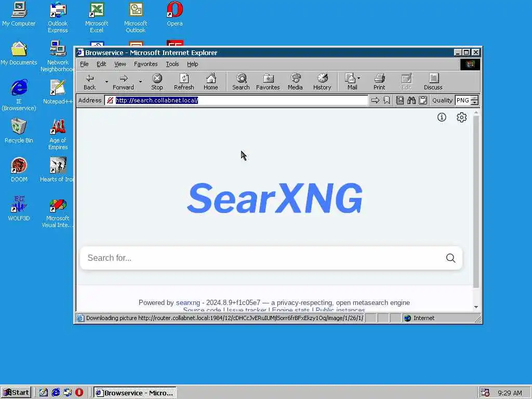The height and width of the screenshot is (399, 532).
Task: Click the Go arrow next to address bar
Action: [375, 100]
